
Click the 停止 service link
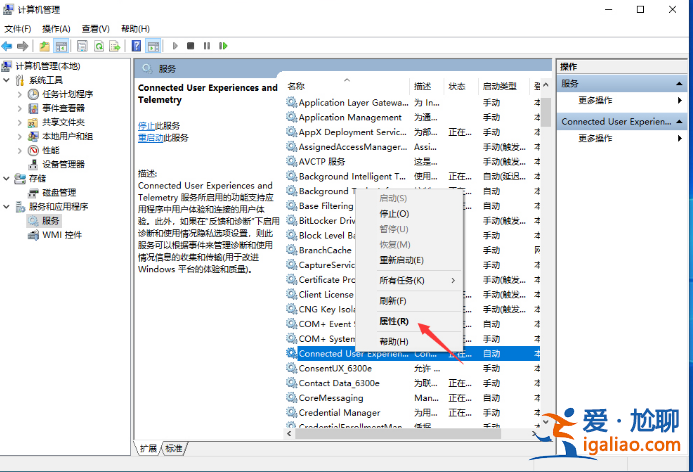tap(148, 125)
